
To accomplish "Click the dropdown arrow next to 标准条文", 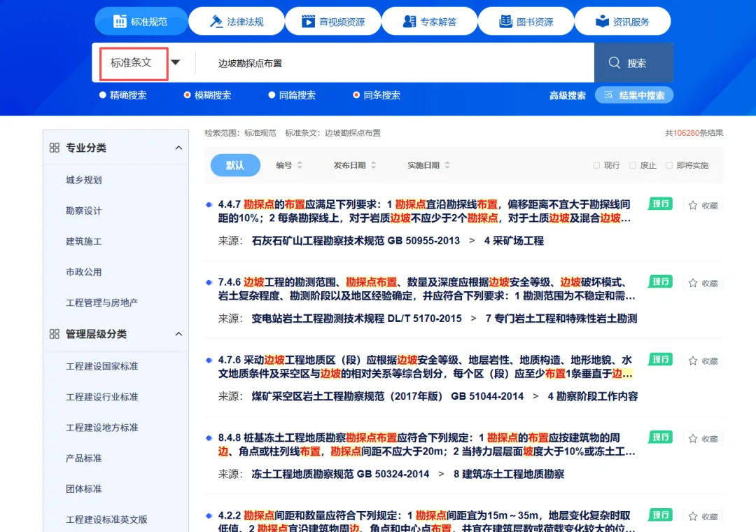I will point(176,62).
